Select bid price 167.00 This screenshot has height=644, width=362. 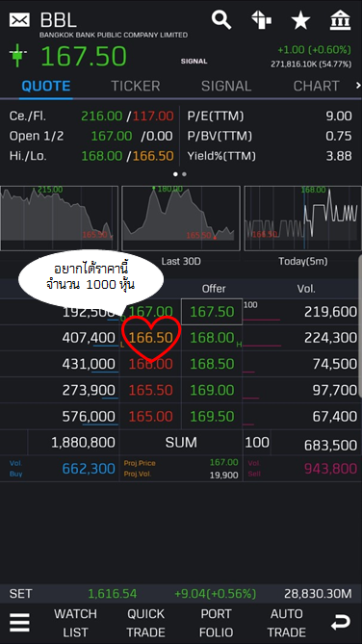[151, 312]
